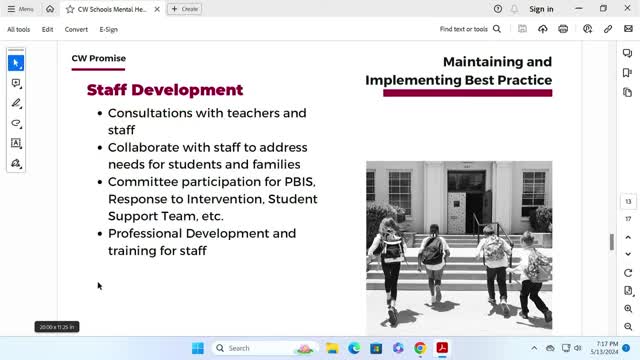Click the Staff Development heading
This screenshot has height=360, width=640.
click(x=165, y=90)
